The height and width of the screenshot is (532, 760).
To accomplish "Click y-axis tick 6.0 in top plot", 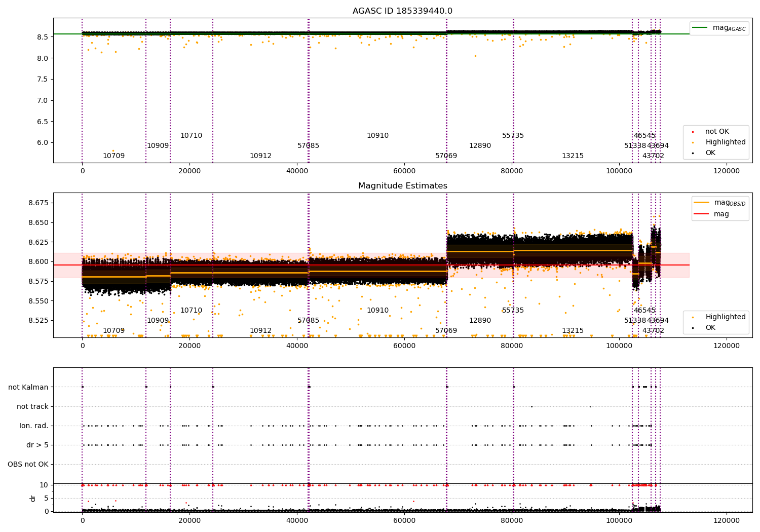I will (43, 142).
